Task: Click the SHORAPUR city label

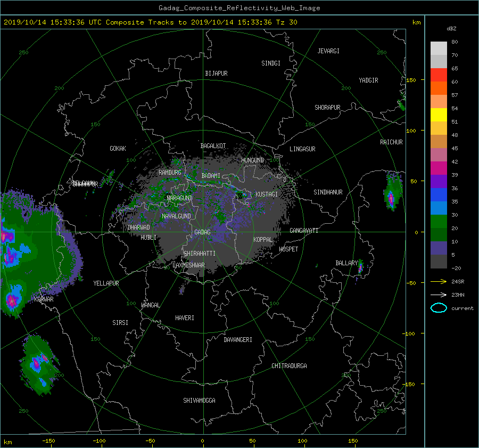Action: 327,108
